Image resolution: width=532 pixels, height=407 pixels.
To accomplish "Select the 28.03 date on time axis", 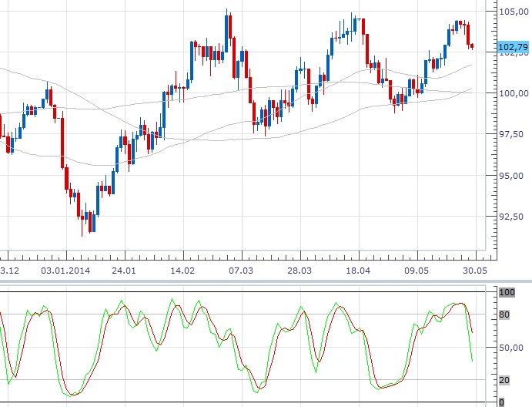I will click(x=299, y=272).
